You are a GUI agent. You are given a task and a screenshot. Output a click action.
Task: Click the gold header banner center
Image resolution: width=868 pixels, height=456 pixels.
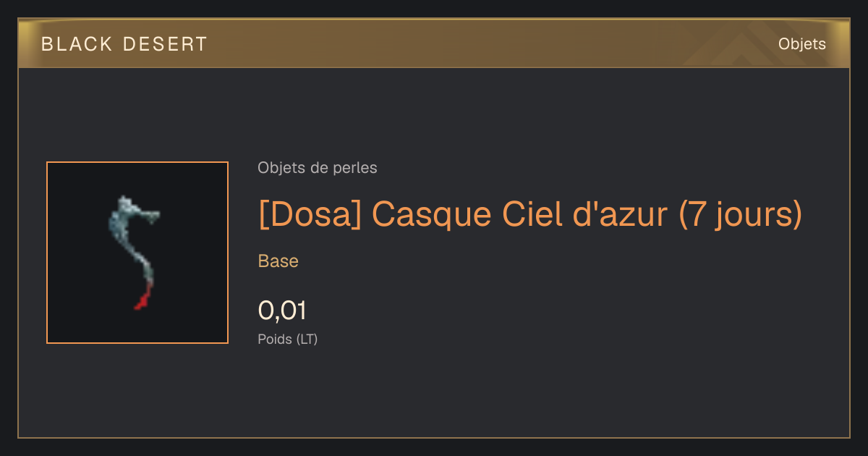pyautogui.click(x=434, y=44)
